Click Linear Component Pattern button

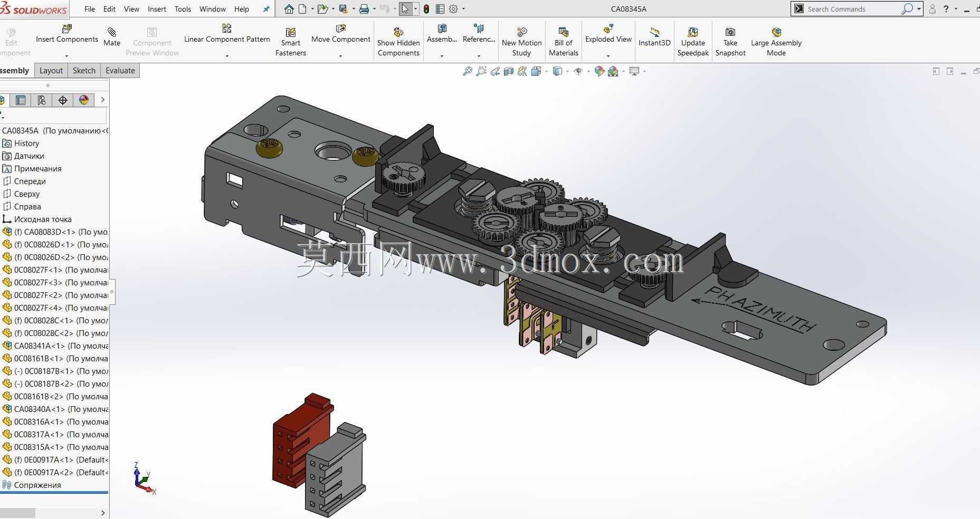tap(227, 34)
